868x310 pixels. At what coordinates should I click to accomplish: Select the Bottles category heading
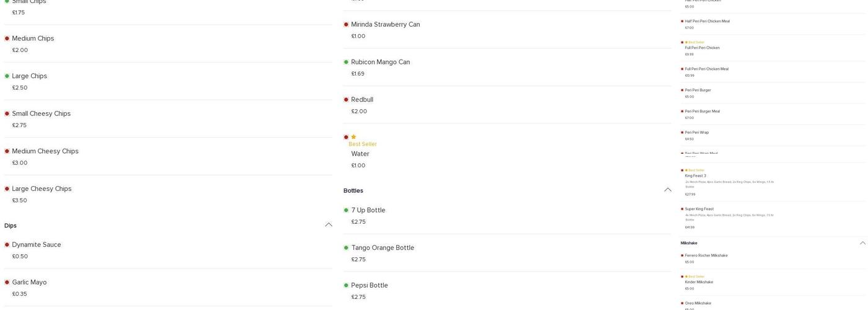[353, 190]
